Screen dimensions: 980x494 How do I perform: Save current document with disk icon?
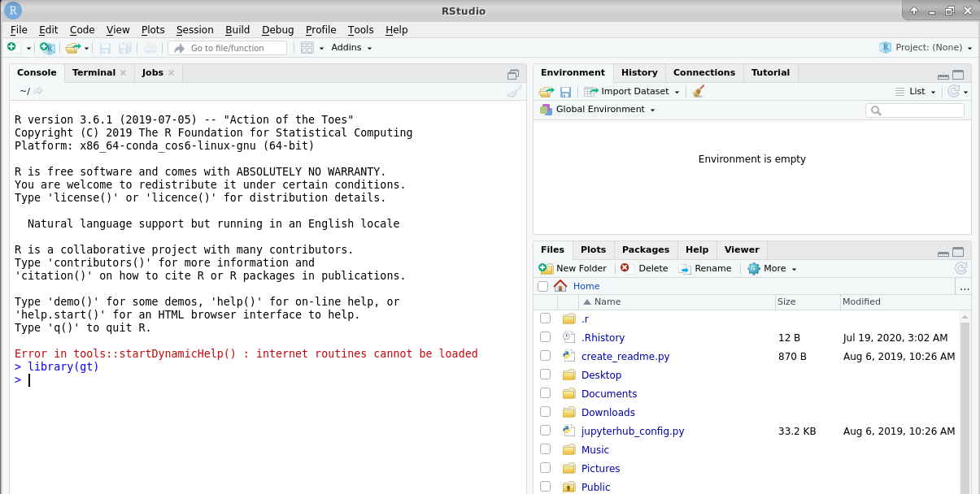pyautogui.click(x=106, y=47)
